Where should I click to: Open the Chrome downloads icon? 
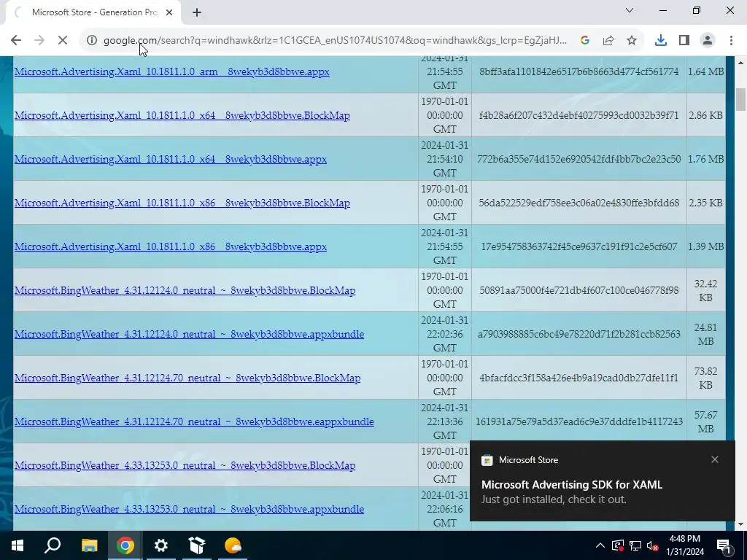(660, 41)
